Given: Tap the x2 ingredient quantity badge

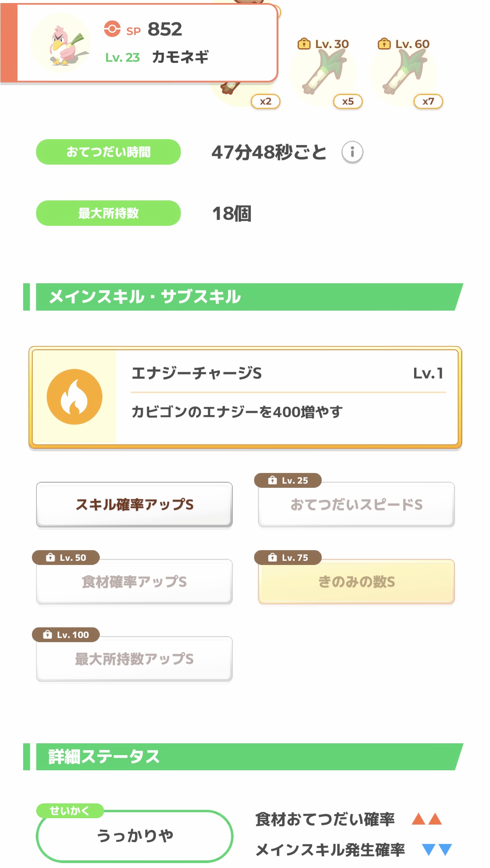Looking at the screenshot, I should click(266, 102).
